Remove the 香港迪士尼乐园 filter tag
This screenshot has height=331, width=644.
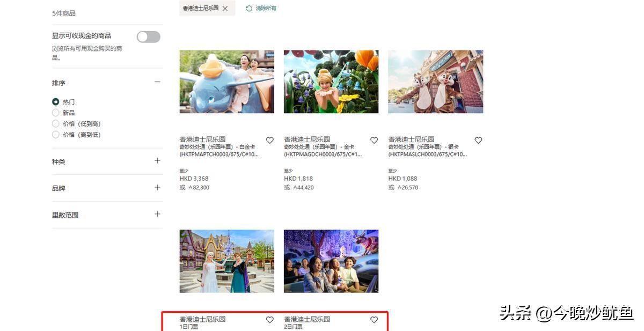coord(225,8)
